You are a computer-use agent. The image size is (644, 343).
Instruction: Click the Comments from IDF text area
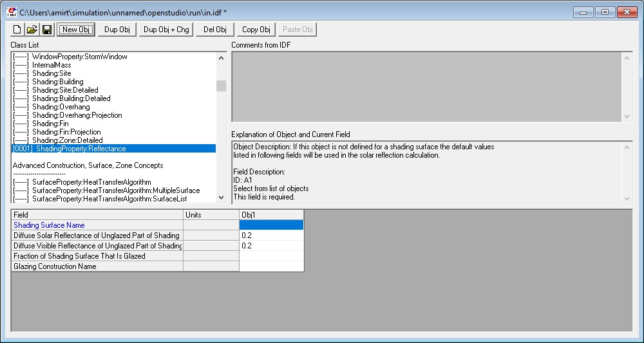432,87
